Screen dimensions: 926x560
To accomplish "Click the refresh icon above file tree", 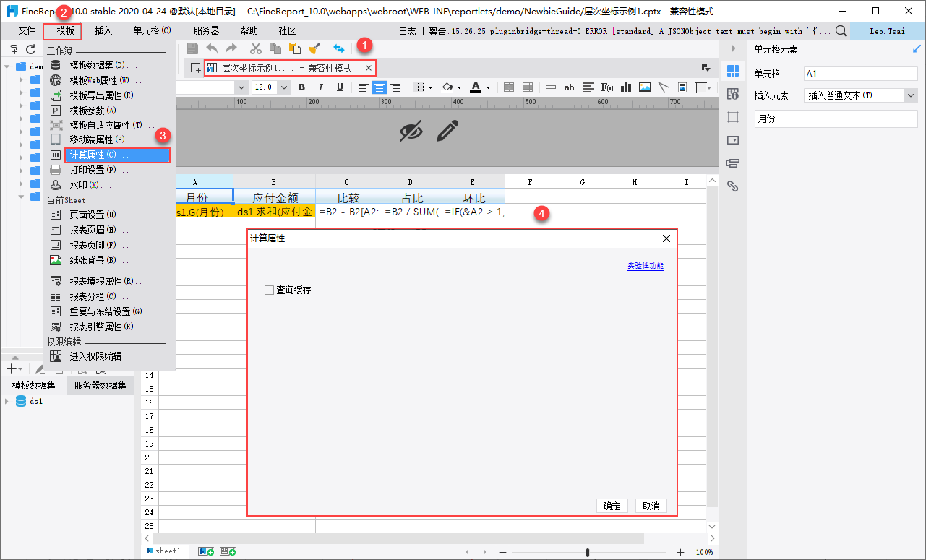I will (30, 49).
